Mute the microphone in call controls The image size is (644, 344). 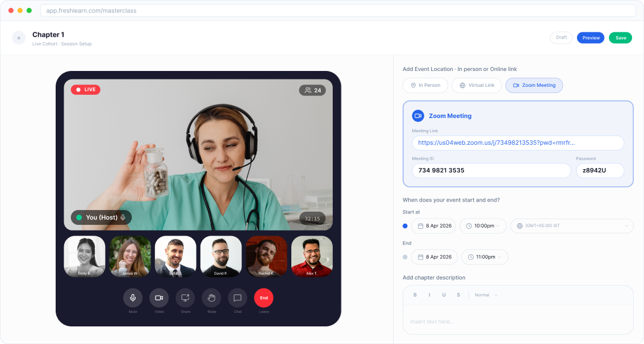[133, 297]
